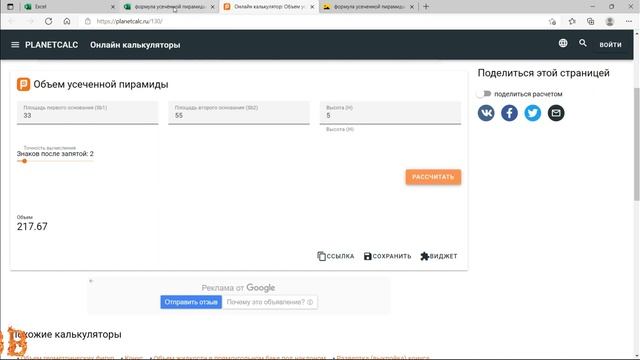
Task: Go to browser home page
Action: [67, 21]
